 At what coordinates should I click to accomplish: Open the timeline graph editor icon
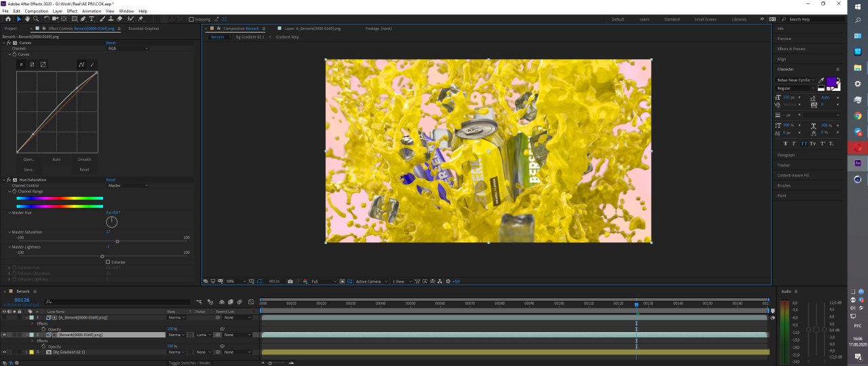pos(251,301)
